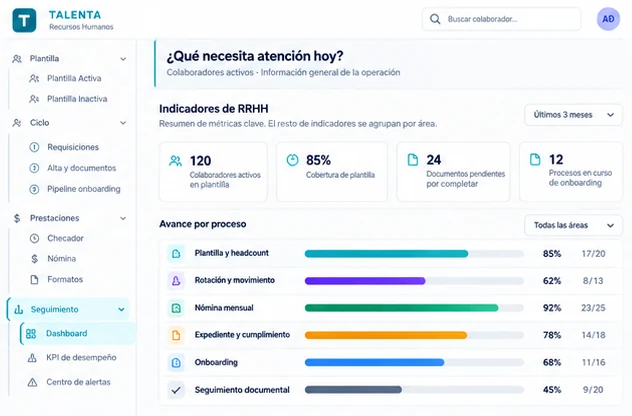This screenshot has height=416, width=632.
Task: Open the Requisiciones link
Action: coord(73,147)
